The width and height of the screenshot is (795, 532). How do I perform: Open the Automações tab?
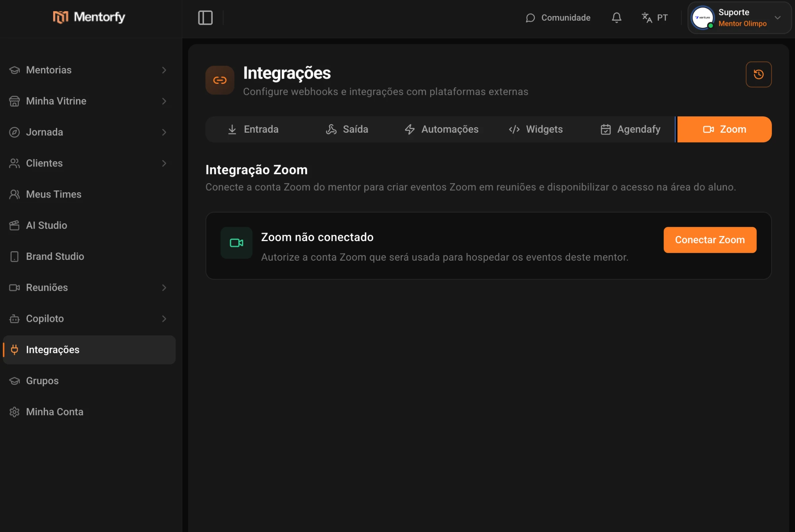[442, 129]
